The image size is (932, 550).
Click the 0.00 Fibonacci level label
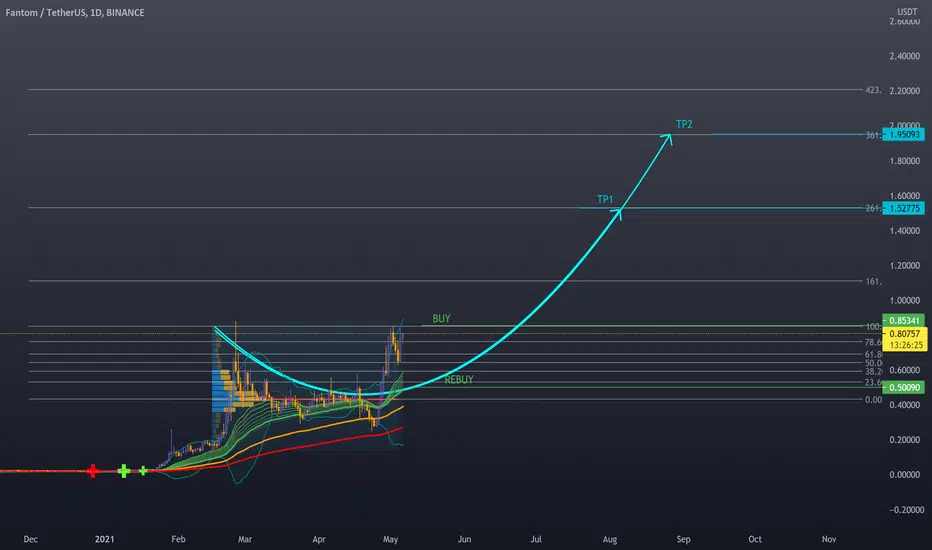(x=873, y=400)
